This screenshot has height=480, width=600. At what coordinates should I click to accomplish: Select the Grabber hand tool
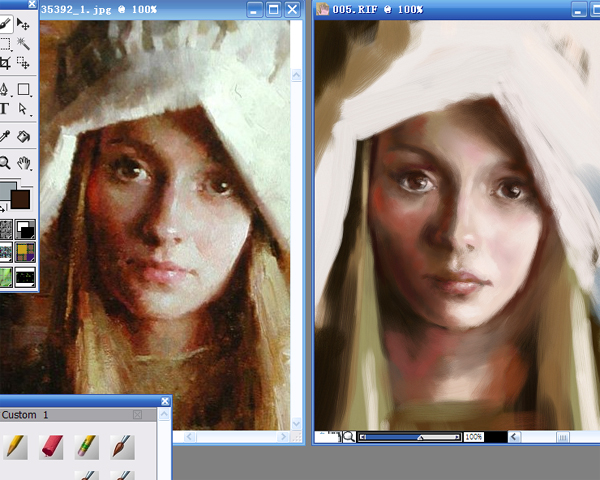point(24,163)
